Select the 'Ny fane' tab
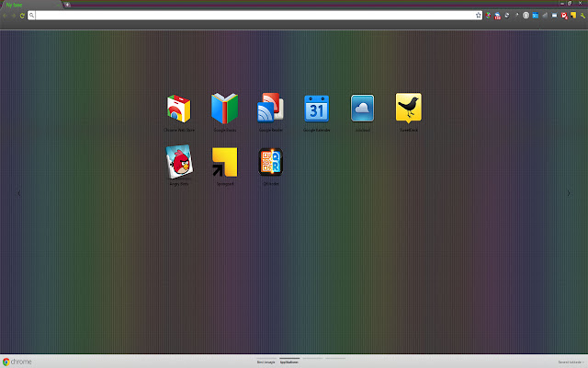The width and height of the screenshot is (588, 368). click(30, 5)
